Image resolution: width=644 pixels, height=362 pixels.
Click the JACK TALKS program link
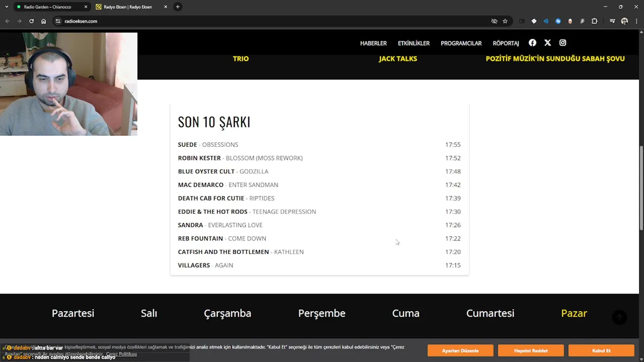click(x=398, y=58)
